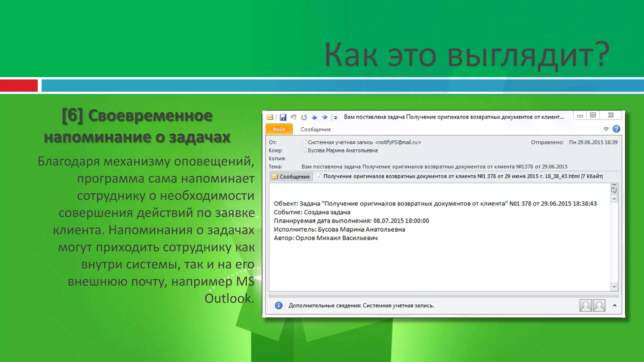Viewport: 644px width, 362px height.
Task: Open Quick Access Toolbar customize dropdown
Action: (336, 118)
